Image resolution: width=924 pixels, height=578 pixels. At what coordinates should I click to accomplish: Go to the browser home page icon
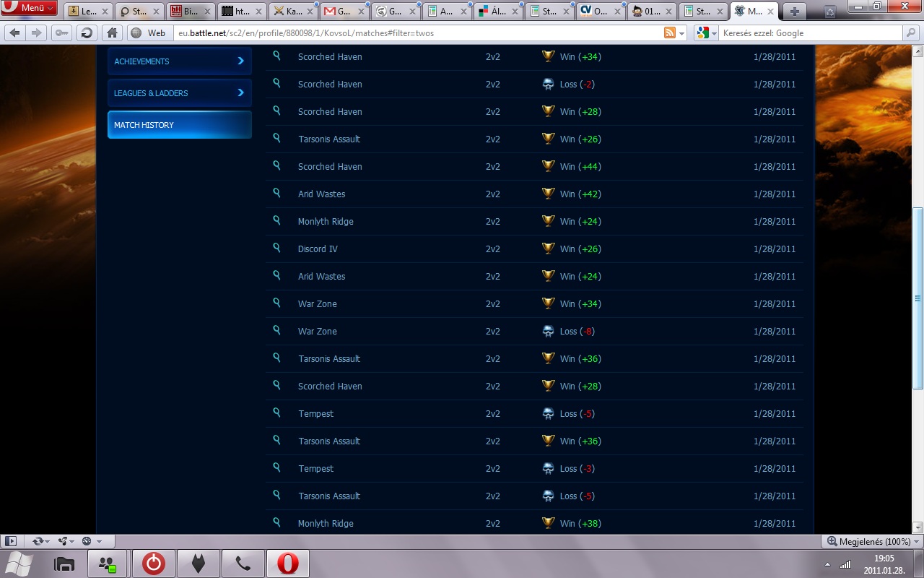point(111,33)
